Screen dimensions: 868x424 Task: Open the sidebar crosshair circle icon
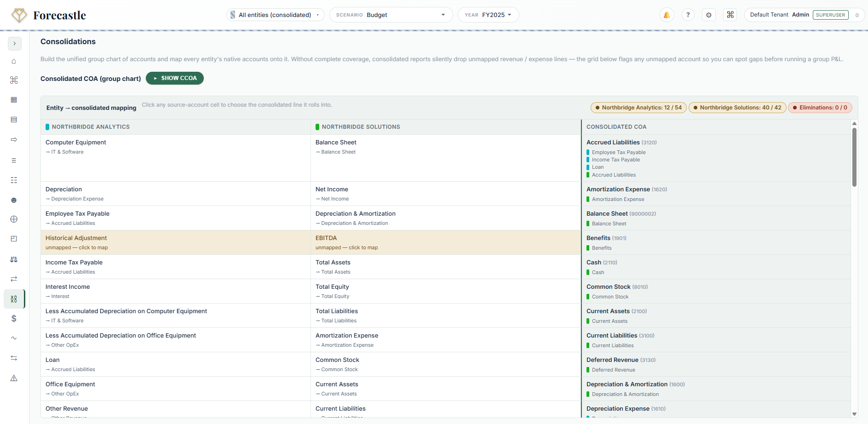tap(14, 219)
